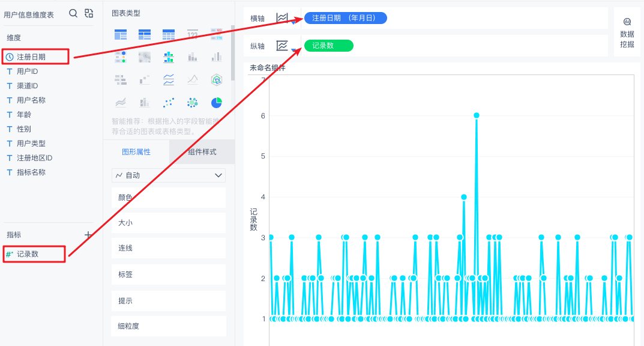
Task: Select the 123 KPI indicator card type
Action: pyautogui.click(x=193, y=34)
